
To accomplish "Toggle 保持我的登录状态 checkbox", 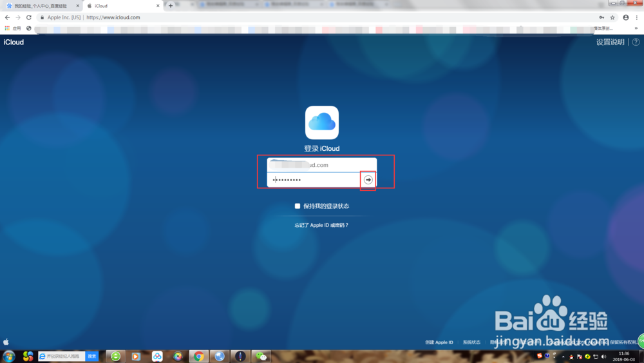I will pos(298,206).
